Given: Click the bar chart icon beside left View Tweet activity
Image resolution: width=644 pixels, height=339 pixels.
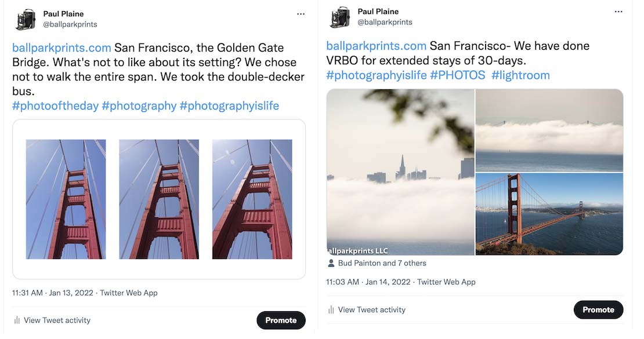Looking at the screenshot, I should point(17,320).
